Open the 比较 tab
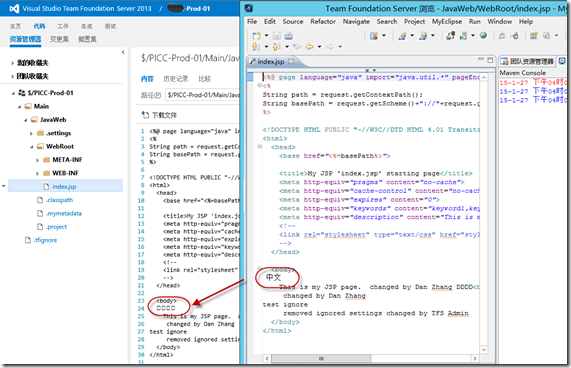571x368 pixels. click(204, 79)
